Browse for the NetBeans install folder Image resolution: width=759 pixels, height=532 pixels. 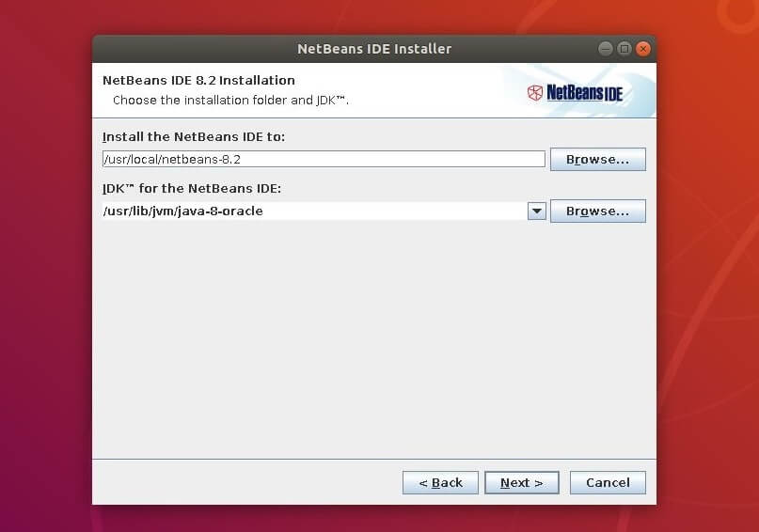598,159
